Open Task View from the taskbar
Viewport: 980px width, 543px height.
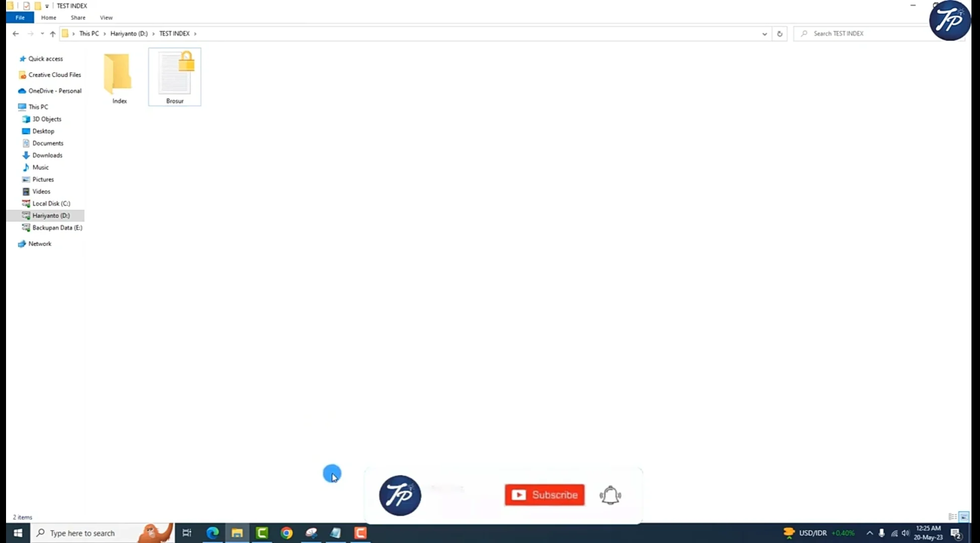coord(187,533)
